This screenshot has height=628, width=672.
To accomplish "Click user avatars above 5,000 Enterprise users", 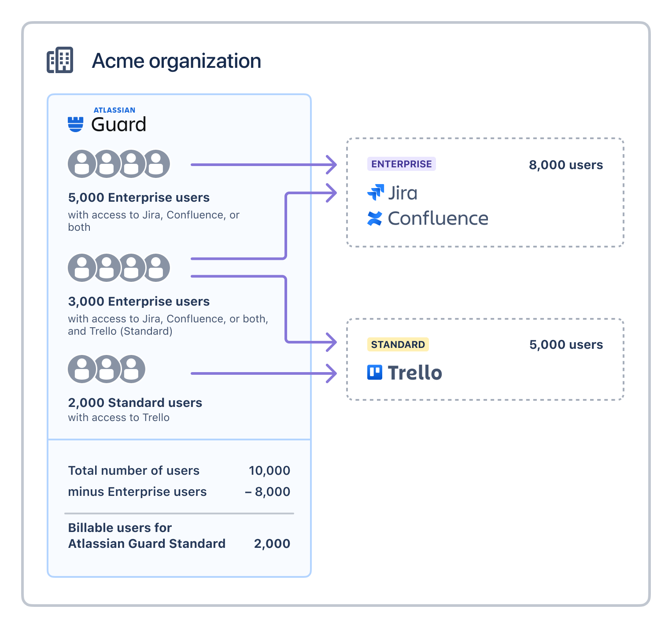I will click(119, 164).
